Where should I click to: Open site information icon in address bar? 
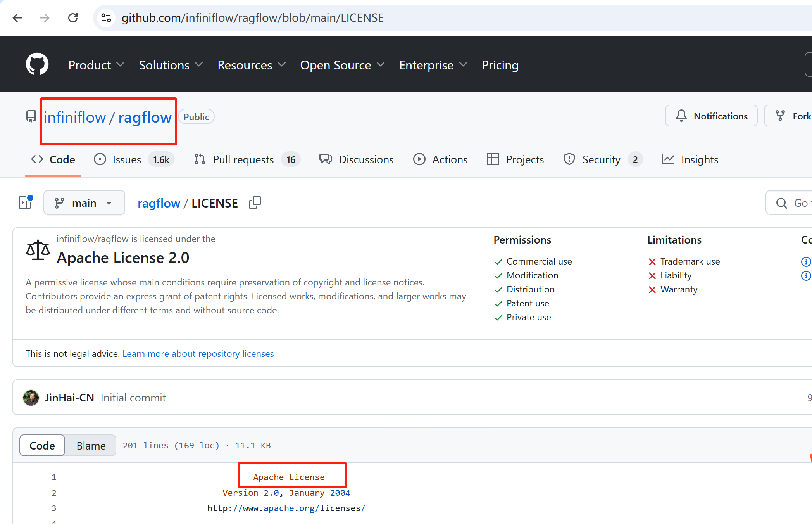pyautogui.click(x=106, y=18)
